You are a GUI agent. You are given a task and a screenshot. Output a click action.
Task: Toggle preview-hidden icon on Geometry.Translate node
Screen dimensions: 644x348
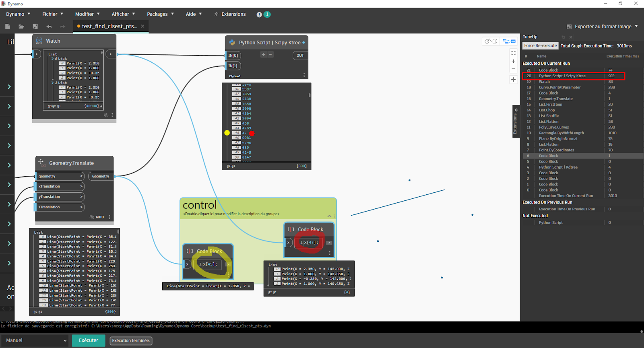92,217
